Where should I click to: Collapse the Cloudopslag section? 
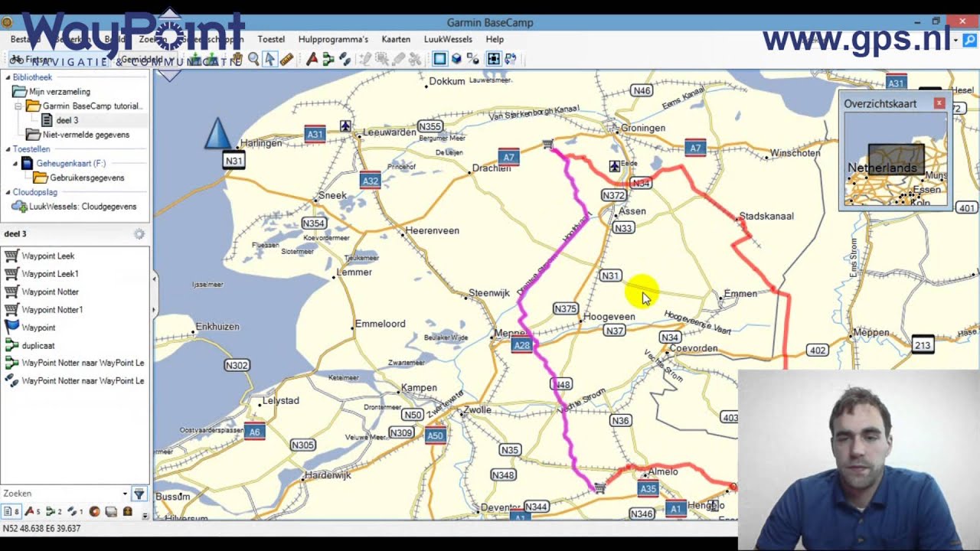pos(8,192)
